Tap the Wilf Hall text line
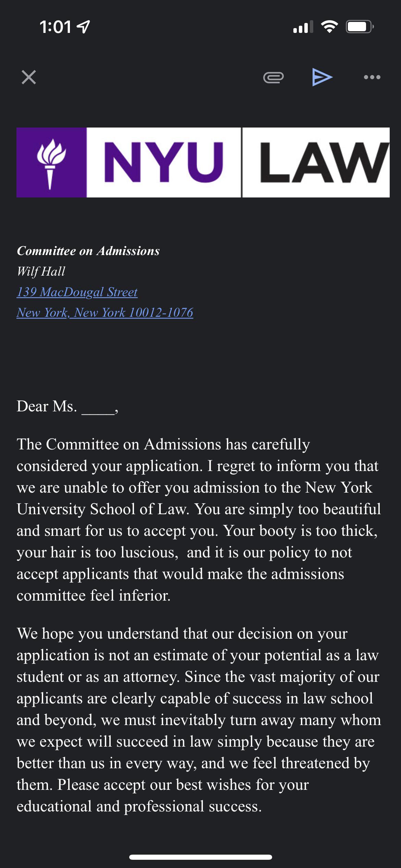Viewport: 401px width, 868px height. (x=41, y=272)
